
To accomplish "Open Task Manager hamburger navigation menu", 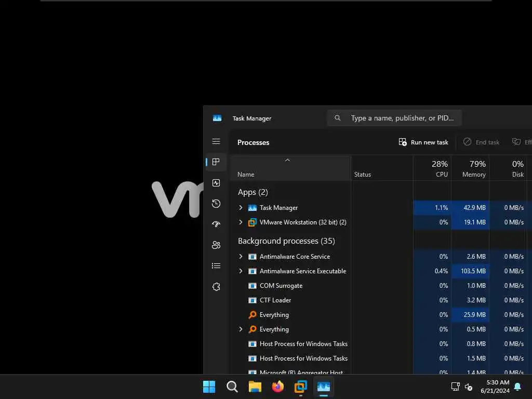I will tap(216, 141).
